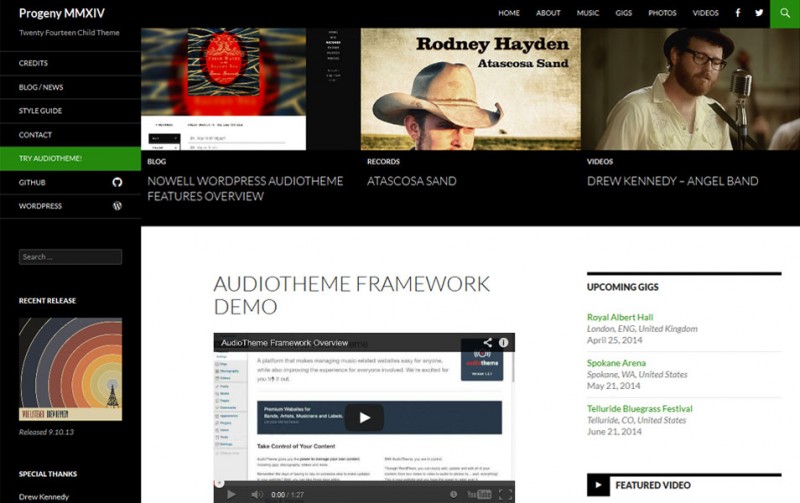The image size is (800, 503).
Task: Click the WordPress logo icon in sidebar
Action: pos(117,206)
